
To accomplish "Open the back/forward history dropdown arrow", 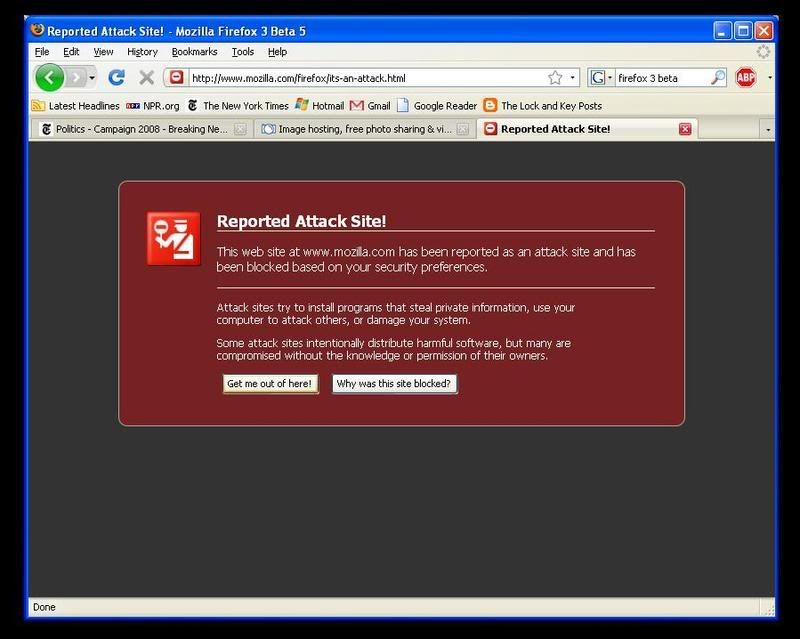I will coord(92,77).
